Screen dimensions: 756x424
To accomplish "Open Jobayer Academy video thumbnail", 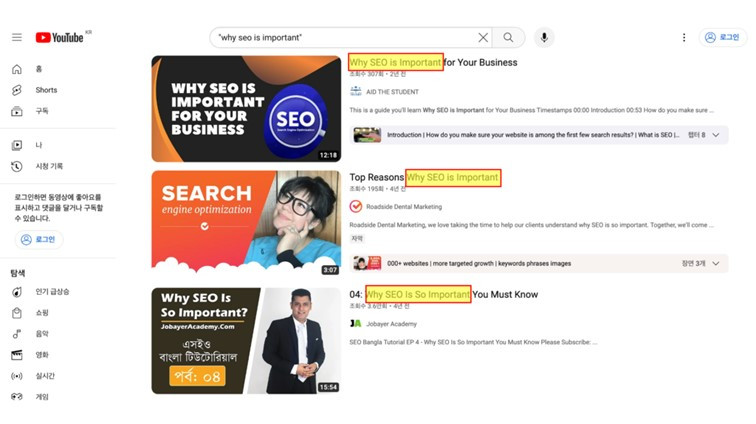I will point(246,341).
